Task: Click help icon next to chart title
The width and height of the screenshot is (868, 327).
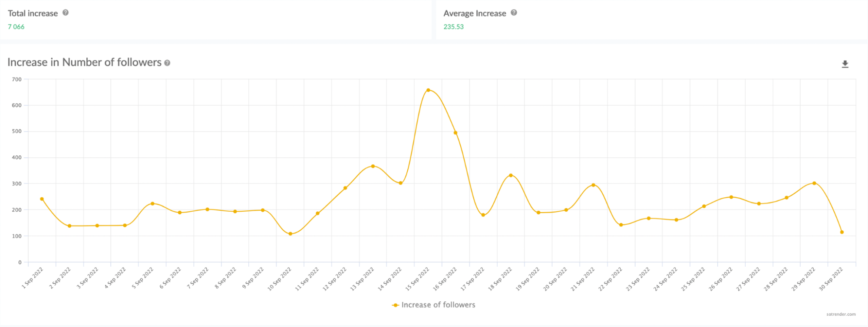Action: [x=167, y=63]
